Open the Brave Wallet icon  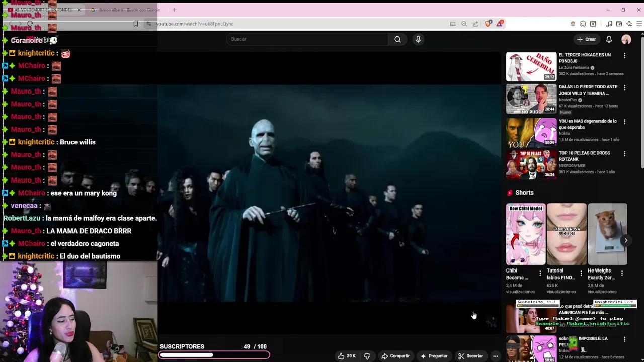coord(619,24)
